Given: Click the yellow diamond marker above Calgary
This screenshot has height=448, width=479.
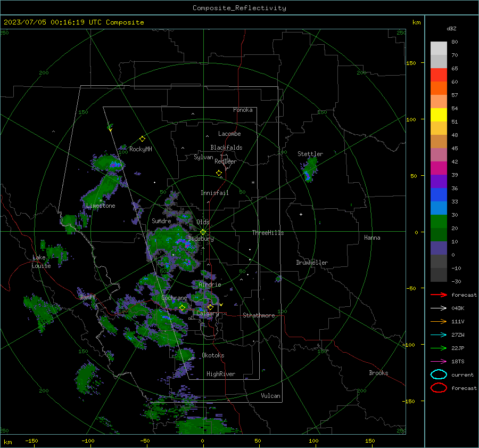Looking at the screenshot, I should click(210, 307).
